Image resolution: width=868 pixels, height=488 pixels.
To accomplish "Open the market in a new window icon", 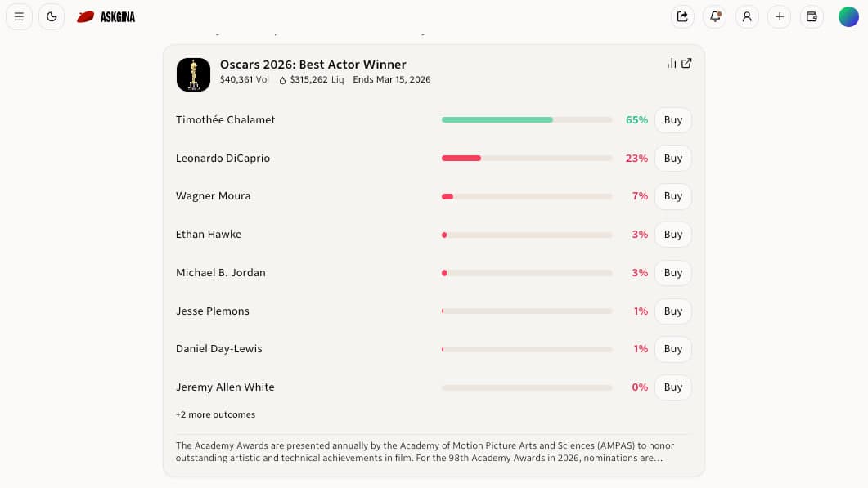I will (687, 64).
